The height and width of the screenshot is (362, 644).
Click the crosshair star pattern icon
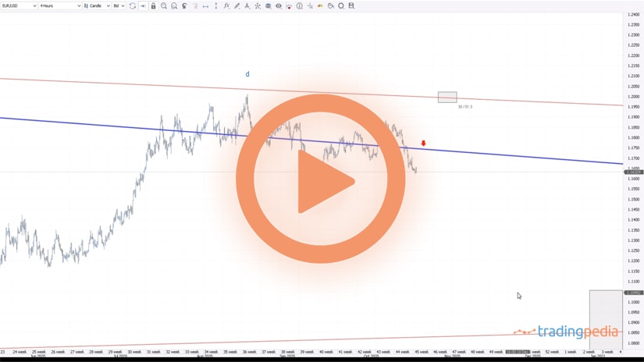pos(258,5)
